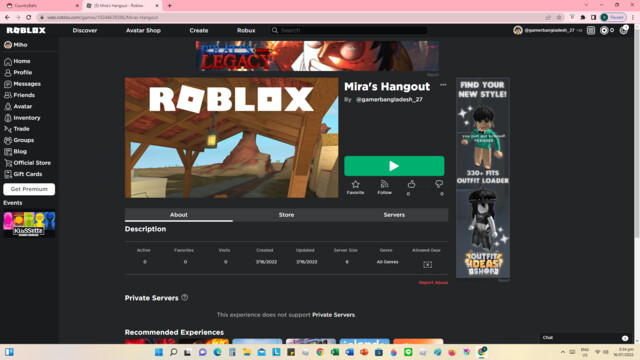Open the Windows Start menu
Screen dimensions: 640x360
click(x=159, y=352)
